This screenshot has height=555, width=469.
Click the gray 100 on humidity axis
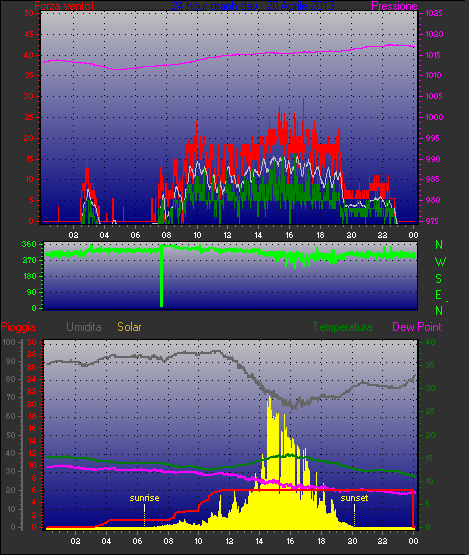click(8, 342)
